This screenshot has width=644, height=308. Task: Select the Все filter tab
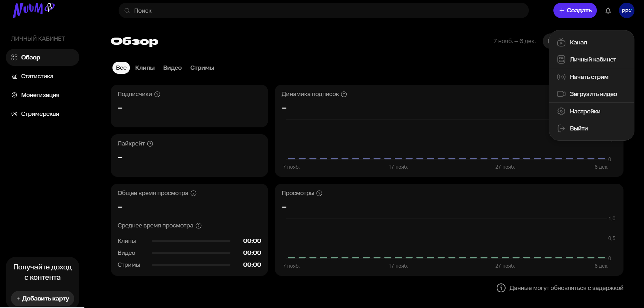point(121,68)
